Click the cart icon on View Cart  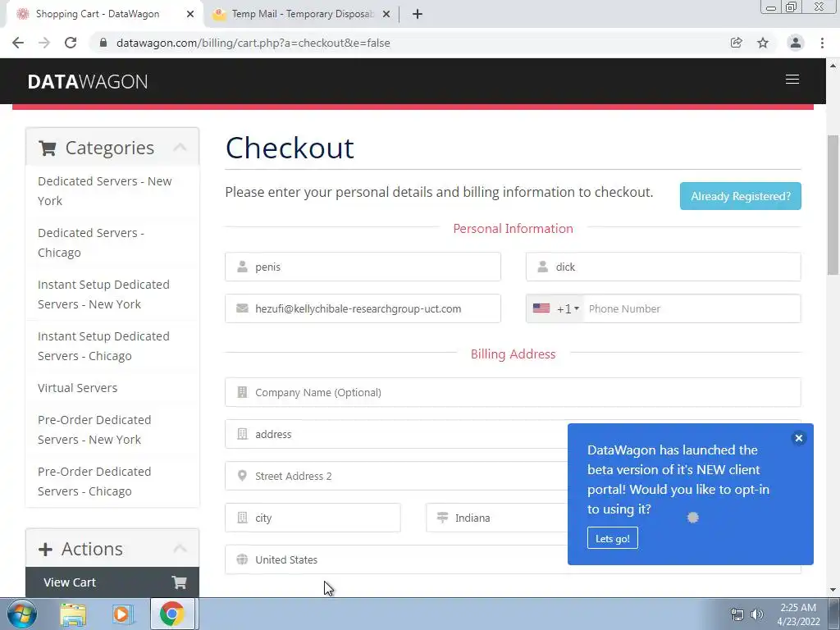tap(179, 582)
